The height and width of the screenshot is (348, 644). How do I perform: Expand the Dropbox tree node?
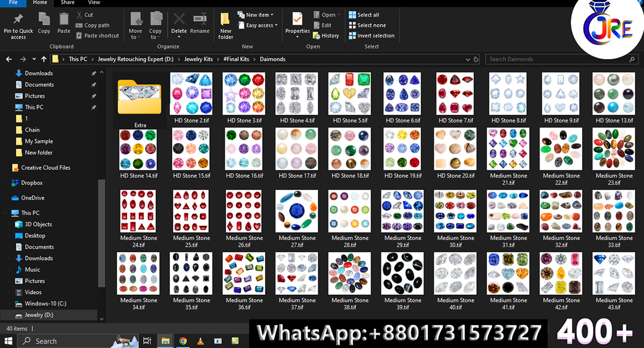coord(5,183)
